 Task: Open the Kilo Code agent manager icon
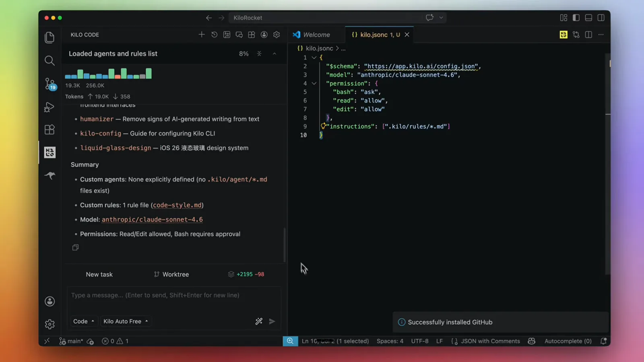pyautogui.click(x=227, y=35)
